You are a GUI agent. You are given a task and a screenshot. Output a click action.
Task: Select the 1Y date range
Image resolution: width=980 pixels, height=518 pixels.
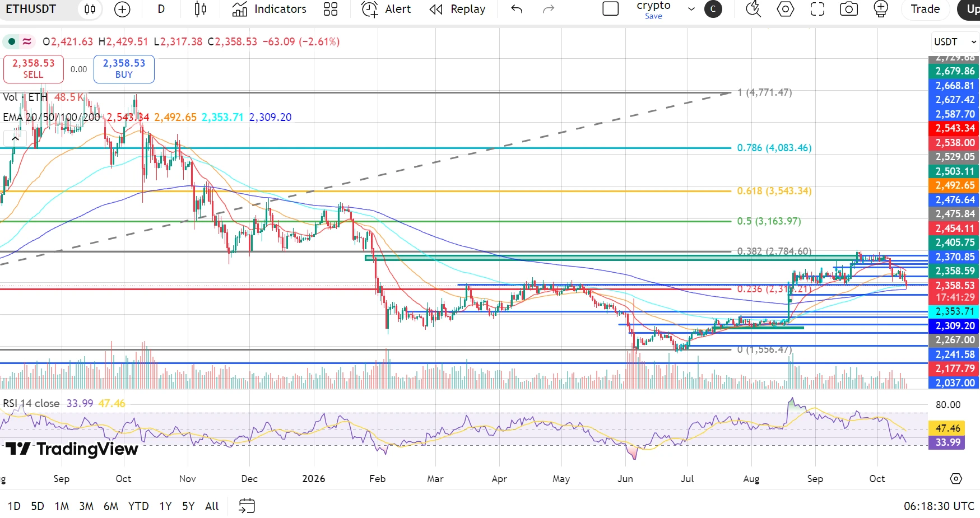click(x=165, y=506)
